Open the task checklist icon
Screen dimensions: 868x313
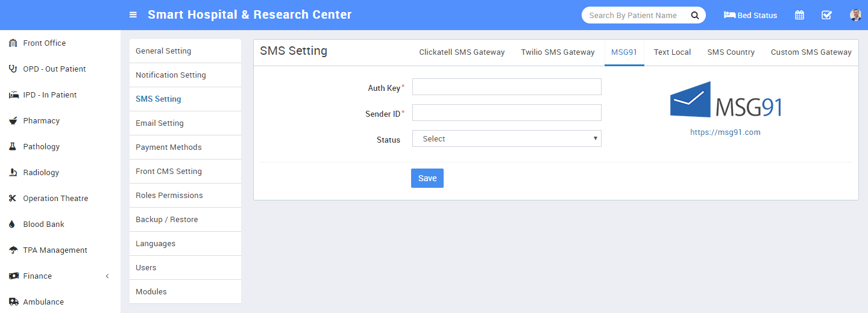[x=827, y=15]
